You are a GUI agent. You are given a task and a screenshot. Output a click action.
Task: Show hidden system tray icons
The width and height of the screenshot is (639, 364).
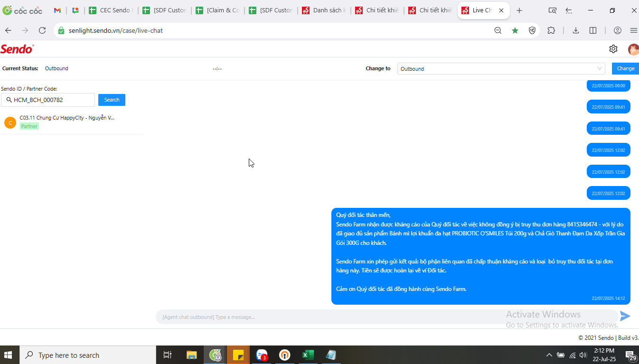[549, 355]
